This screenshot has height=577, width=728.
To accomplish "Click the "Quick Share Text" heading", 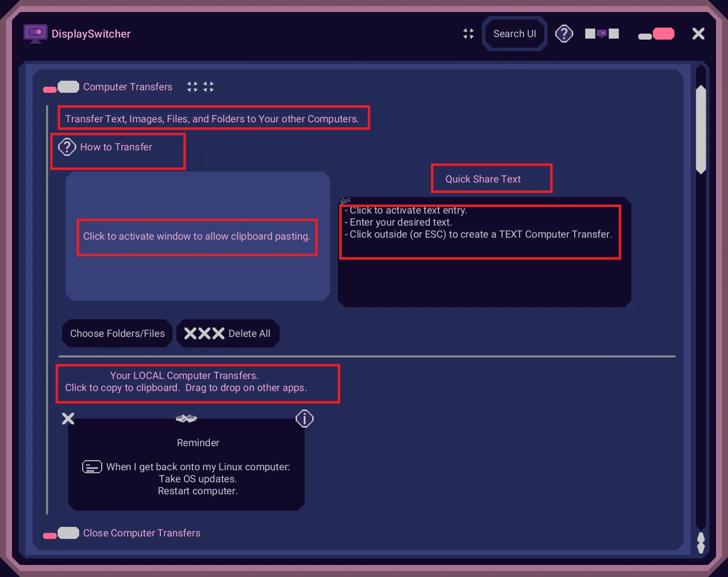I will [x=483, y=179].
